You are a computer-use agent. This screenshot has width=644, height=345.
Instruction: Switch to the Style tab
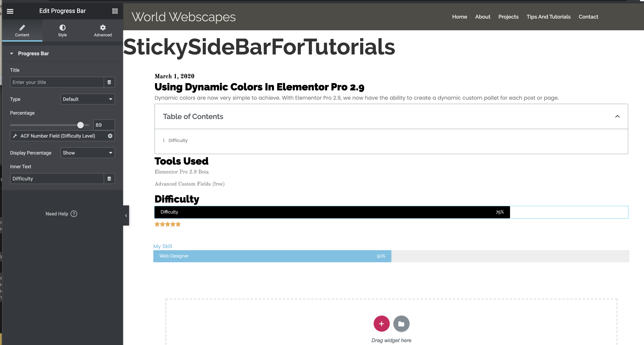[x=63, y=30]
